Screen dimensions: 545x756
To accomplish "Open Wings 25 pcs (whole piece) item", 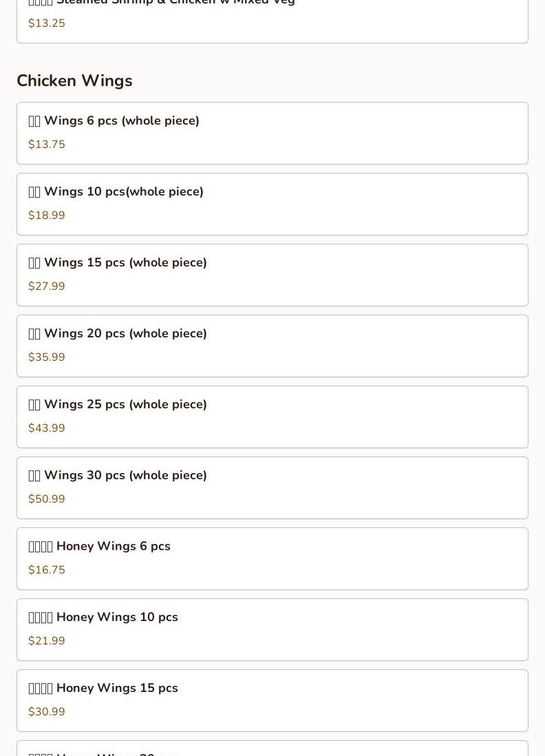I will [x=272, y=417].
